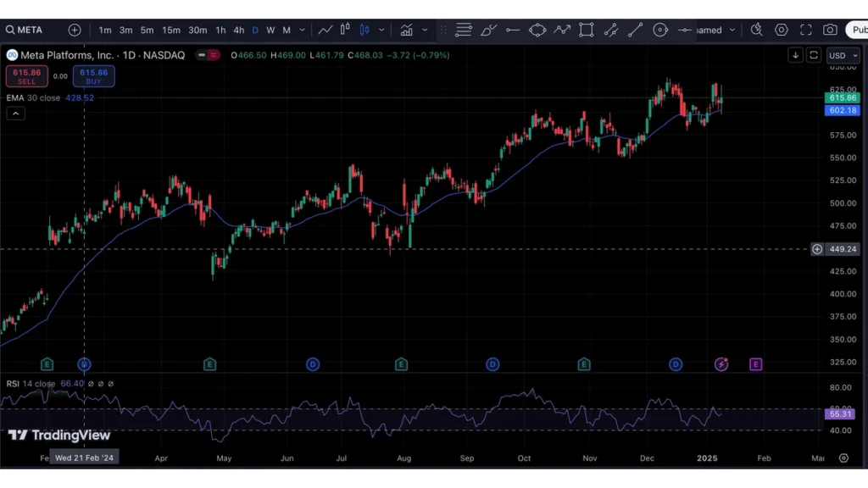Select the 1m timeframe

104,30
